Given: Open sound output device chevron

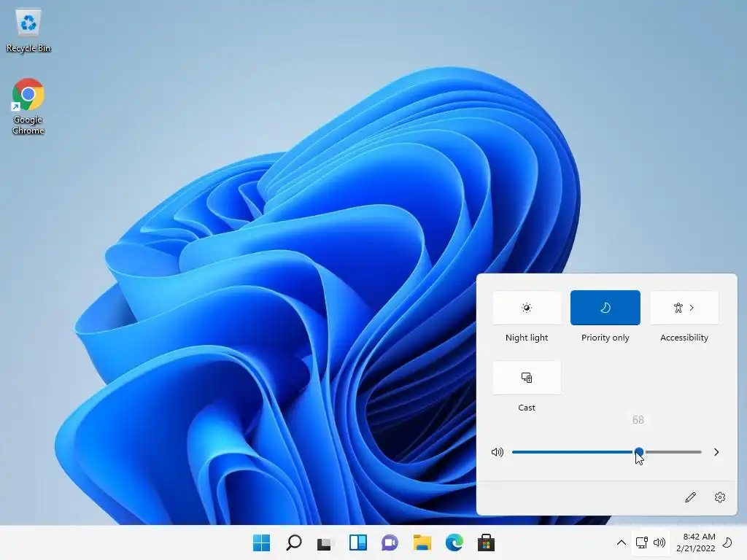Looking at the screenshot, I should tap(716, 452).
